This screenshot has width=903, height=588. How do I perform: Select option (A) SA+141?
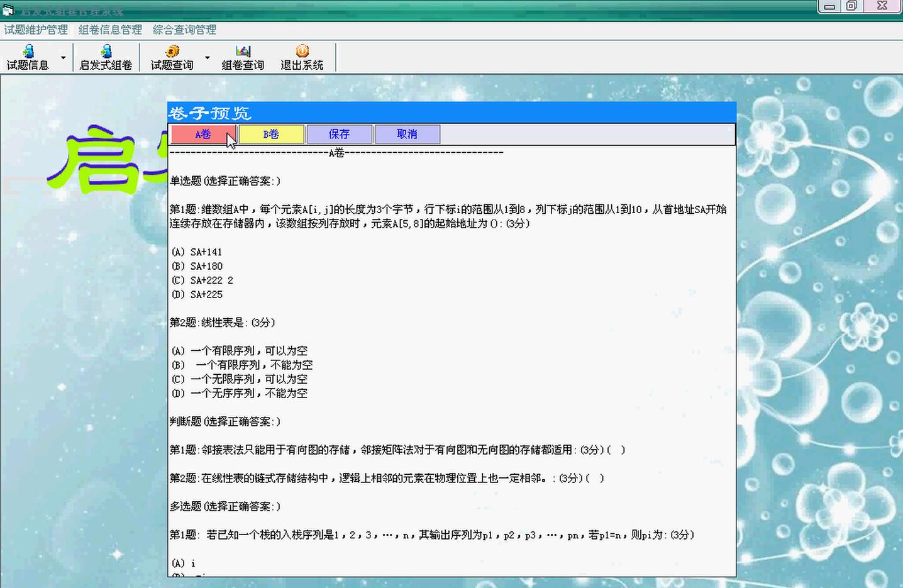pos(196,252)
